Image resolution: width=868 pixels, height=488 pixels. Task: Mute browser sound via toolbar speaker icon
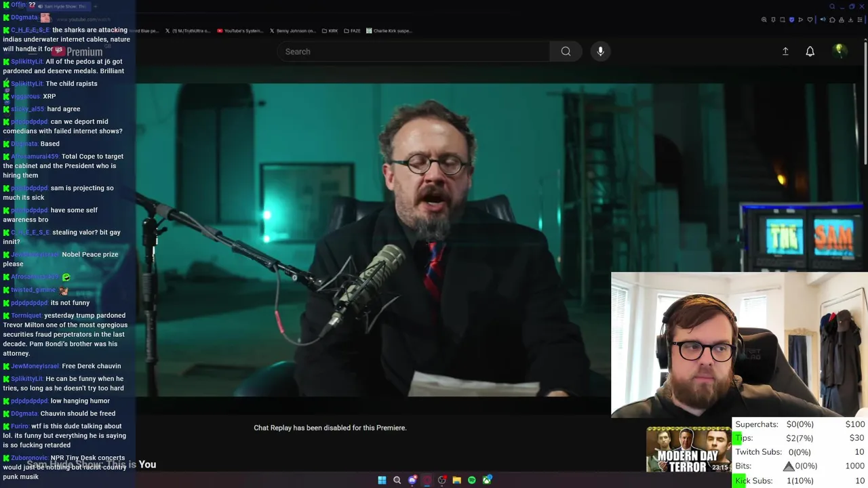click(823, 20)
